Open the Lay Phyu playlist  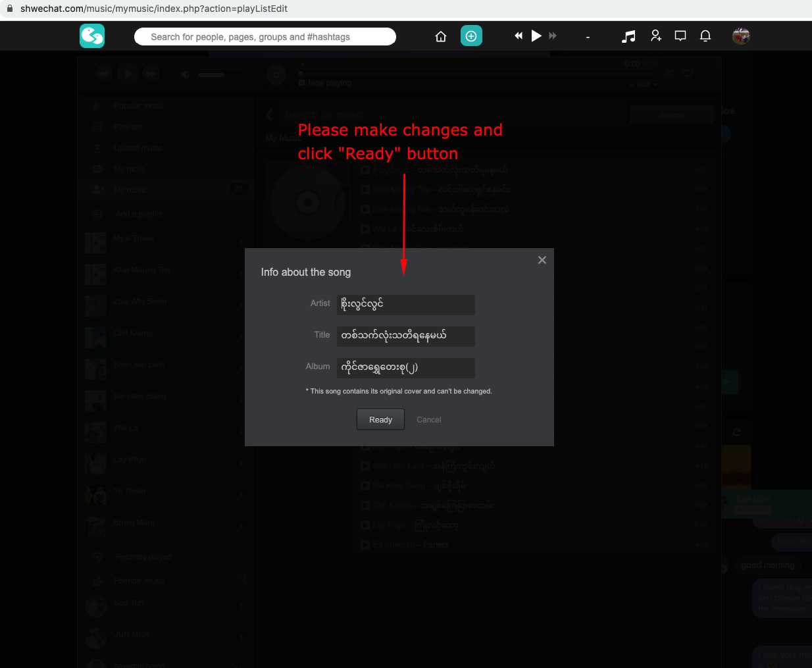pos(130,459)
